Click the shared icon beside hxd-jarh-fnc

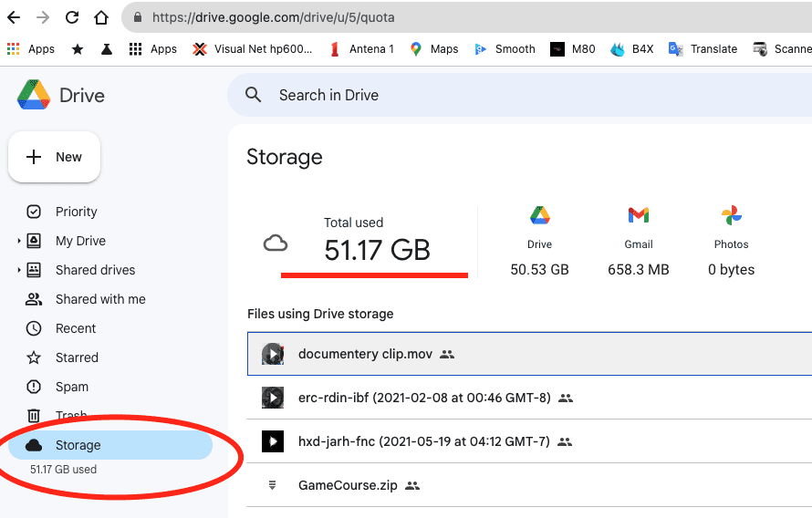pyautogui.click(x=565, y=442)
